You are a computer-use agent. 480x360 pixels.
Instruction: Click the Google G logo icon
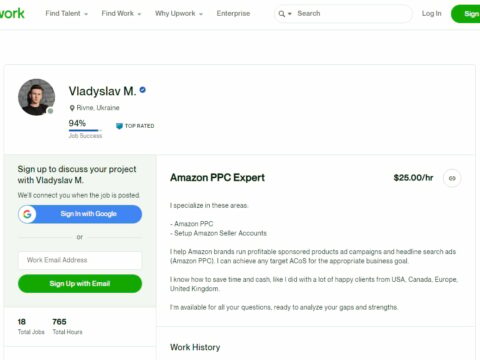click(x=27, y=214)
